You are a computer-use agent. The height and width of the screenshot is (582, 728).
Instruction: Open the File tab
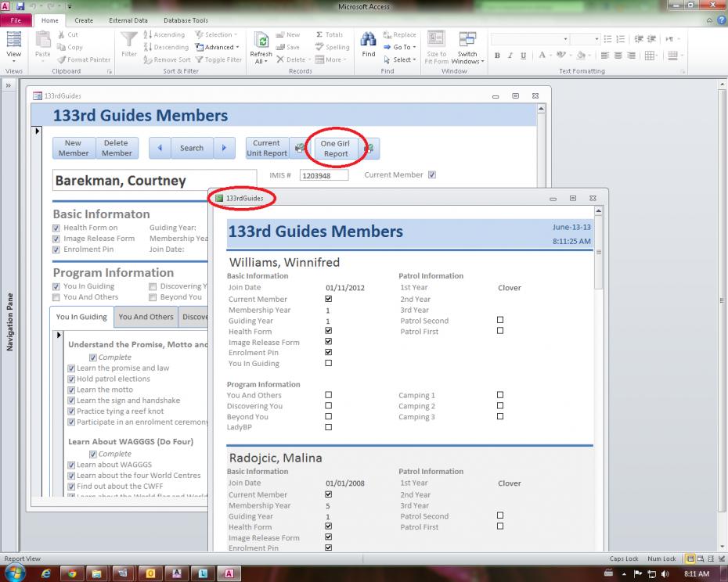coord(16,20)
